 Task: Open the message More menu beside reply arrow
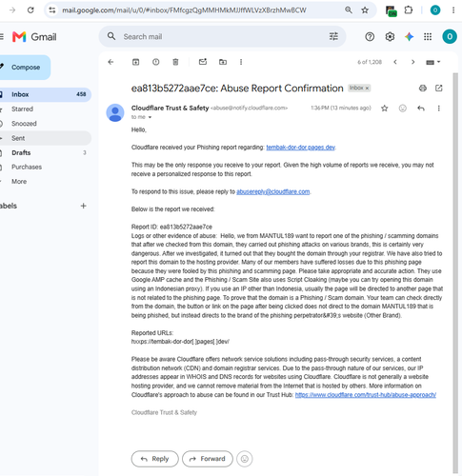[x=439, y=109]
